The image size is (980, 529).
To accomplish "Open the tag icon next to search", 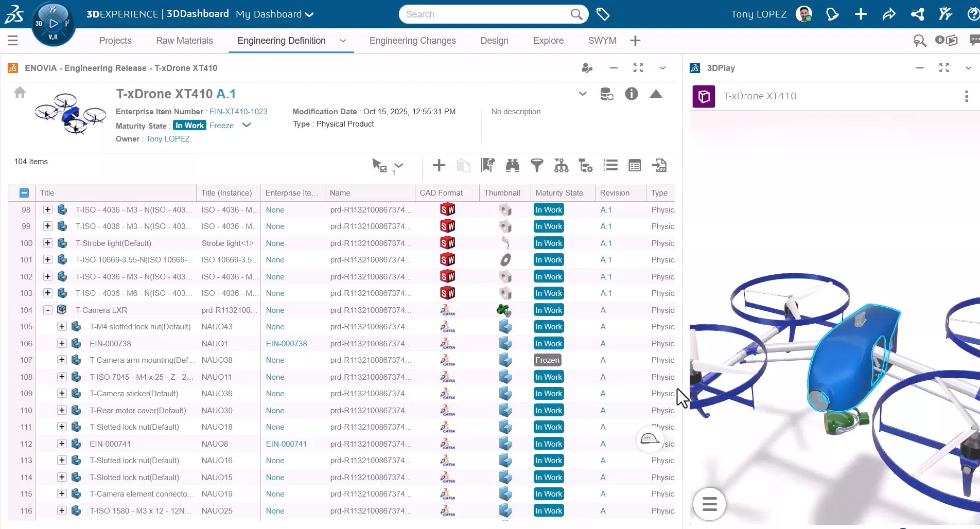I will (603, 14).
